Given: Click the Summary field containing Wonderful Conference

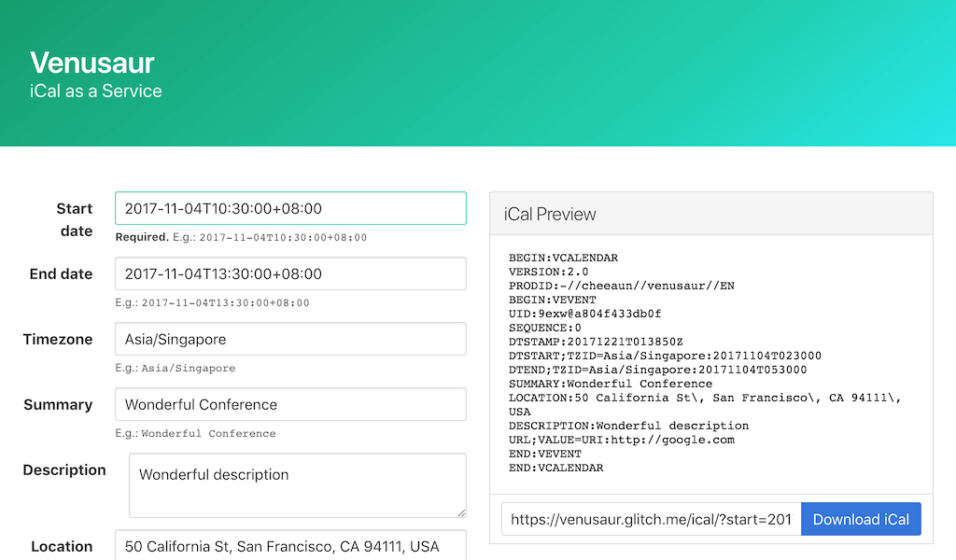Looking at the screenshot, I should [x=289, y=404].
